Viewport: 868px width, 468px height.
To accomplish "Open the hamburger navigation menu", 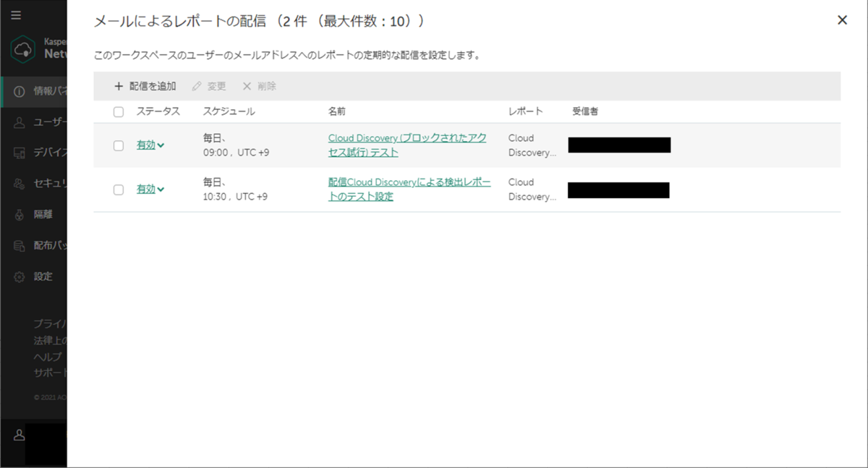I will (x=16, y=14).
